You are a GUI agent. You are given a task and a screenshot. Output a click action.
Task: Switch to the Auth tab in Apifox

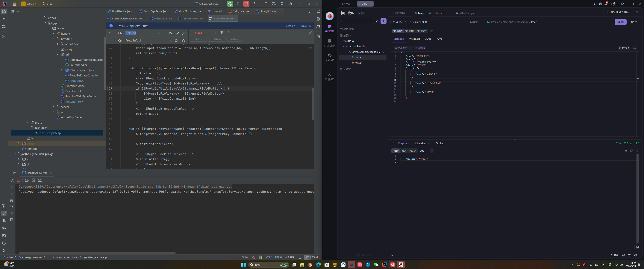point(428,39)
